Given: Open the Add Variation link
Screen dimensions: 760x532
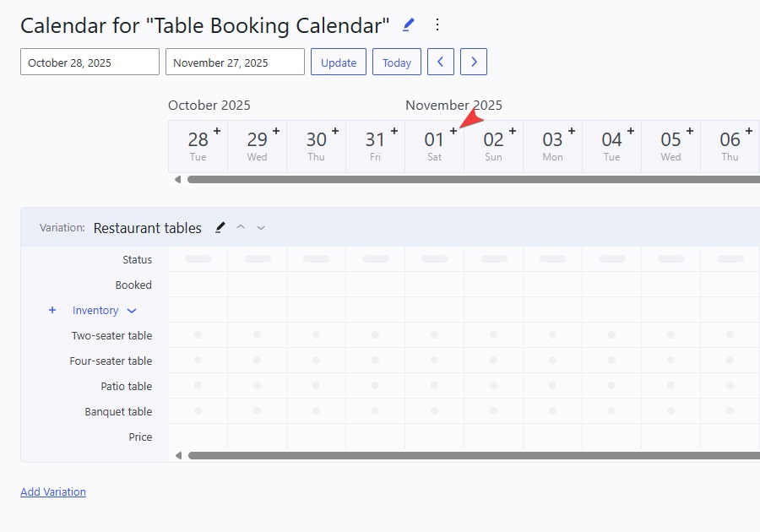Looking at the screenshot, I should click(52, 491).
